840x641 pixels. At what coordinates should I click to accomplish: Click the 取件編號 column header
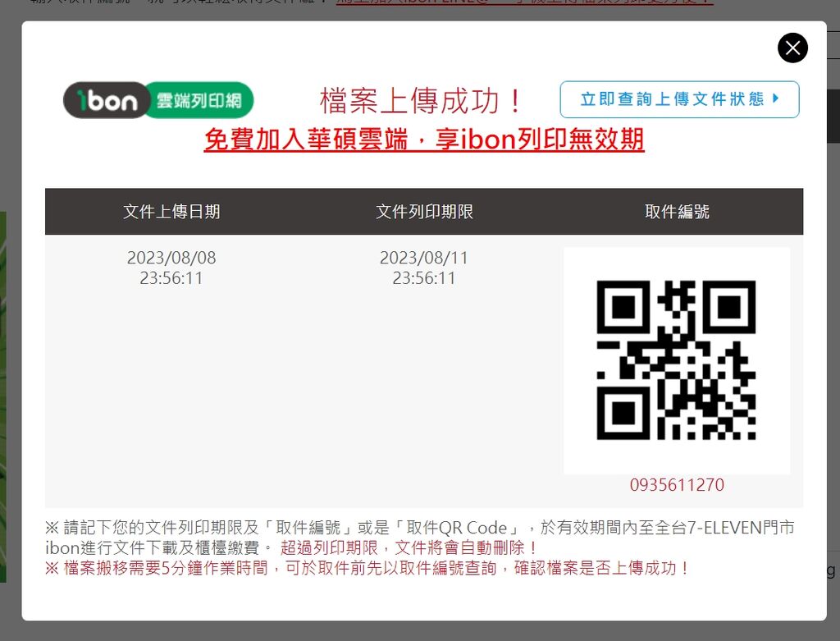point(677,212)
